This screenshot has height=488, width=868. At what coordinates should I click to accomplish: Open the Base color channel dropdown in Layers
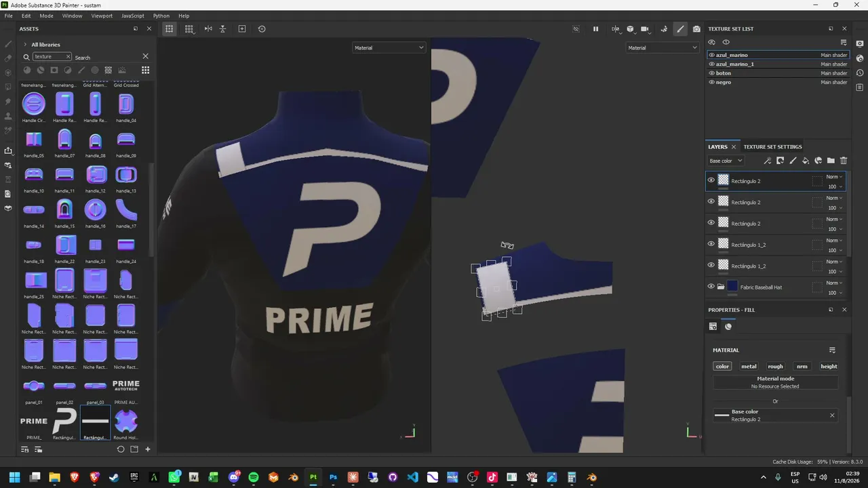(726, 161)
